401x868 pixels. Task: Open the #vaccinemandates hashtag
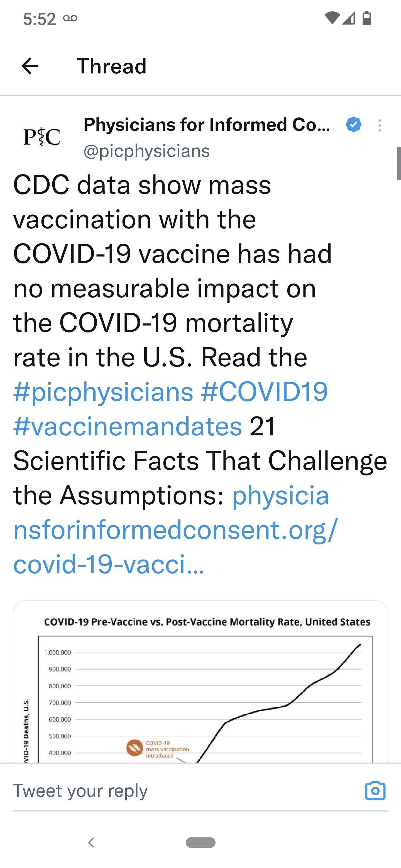128,426
